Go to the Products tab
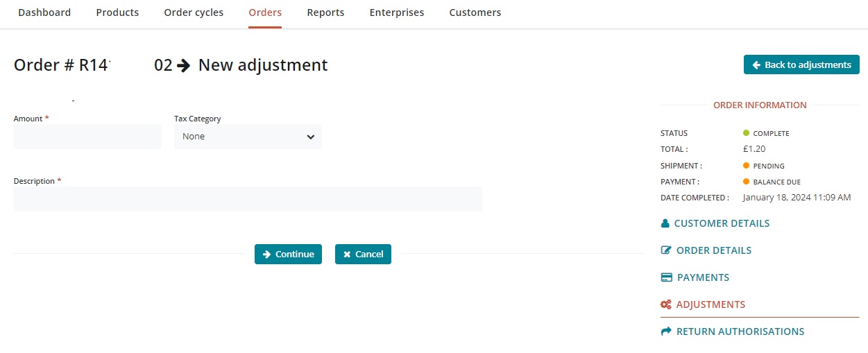The height and width of the screenshot is (353, 868). [117, 12]
